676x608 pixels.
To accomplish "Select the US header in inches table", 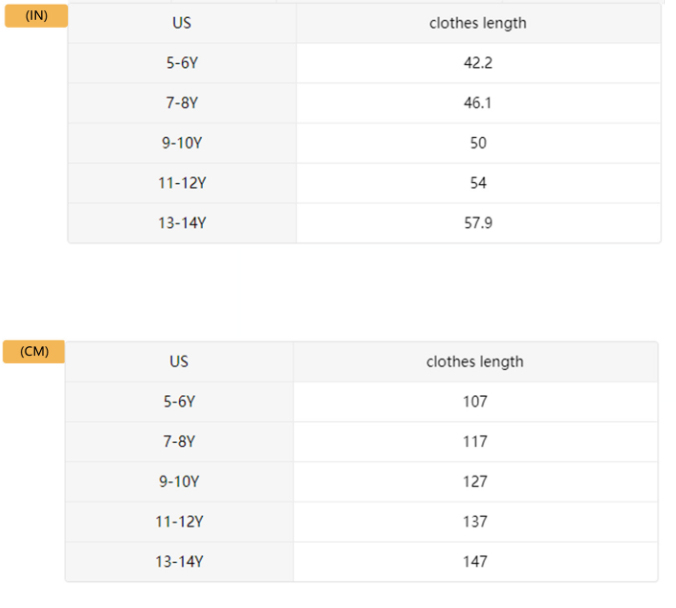I will tap(182, 23).
